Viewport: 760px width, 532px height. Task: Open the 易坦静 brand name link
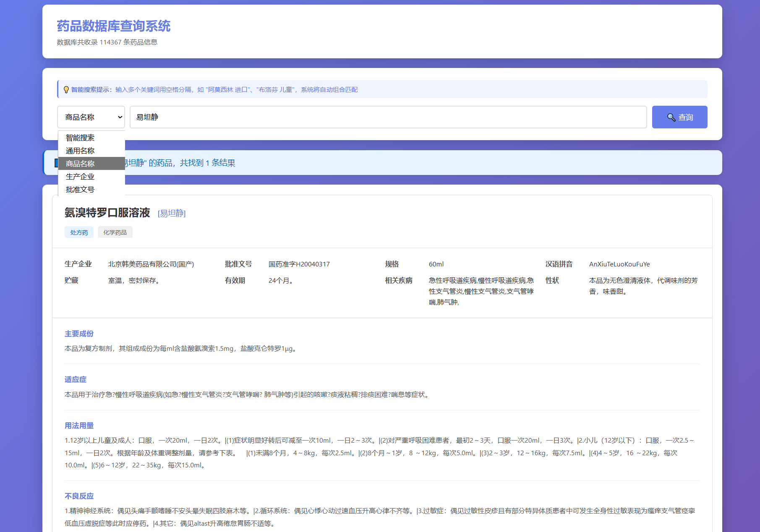(171, 213)
